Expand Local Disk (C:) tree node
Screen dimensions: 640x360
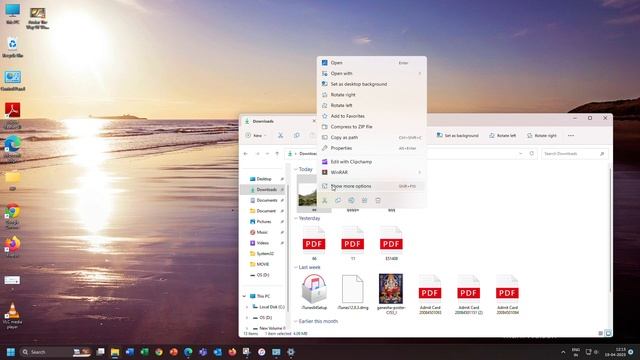[247, 307]
